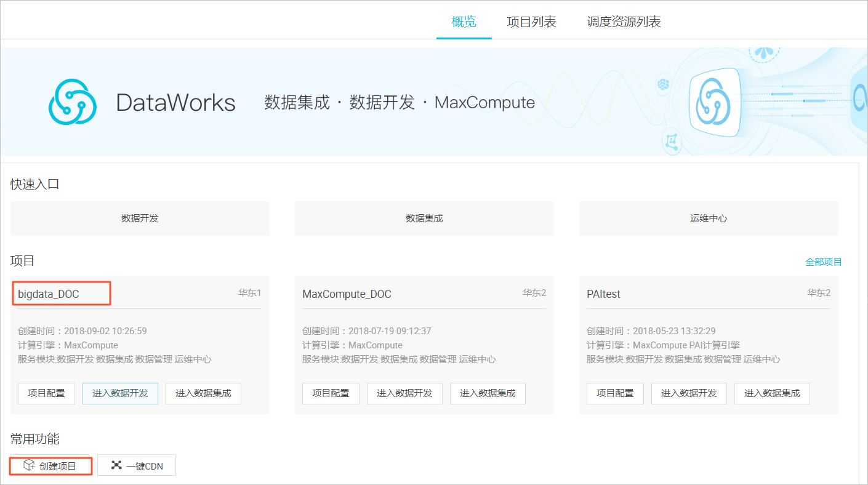This screenshot has width=868, height=485.
Task: Click the DataWorks logo icon
Action: [73, 102]
